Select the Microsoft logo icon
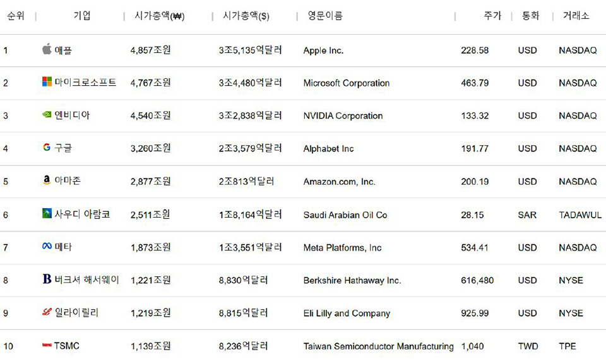This screenshot has height=364, width=606. tap(46, 83)
